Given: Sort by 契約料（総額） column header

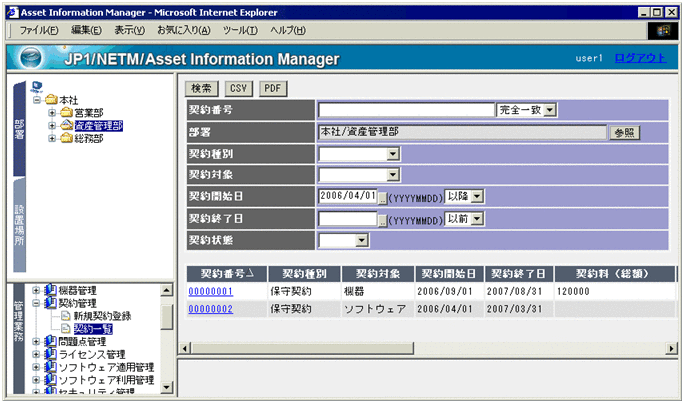Looking at the screenshot, I should point(615,274).
